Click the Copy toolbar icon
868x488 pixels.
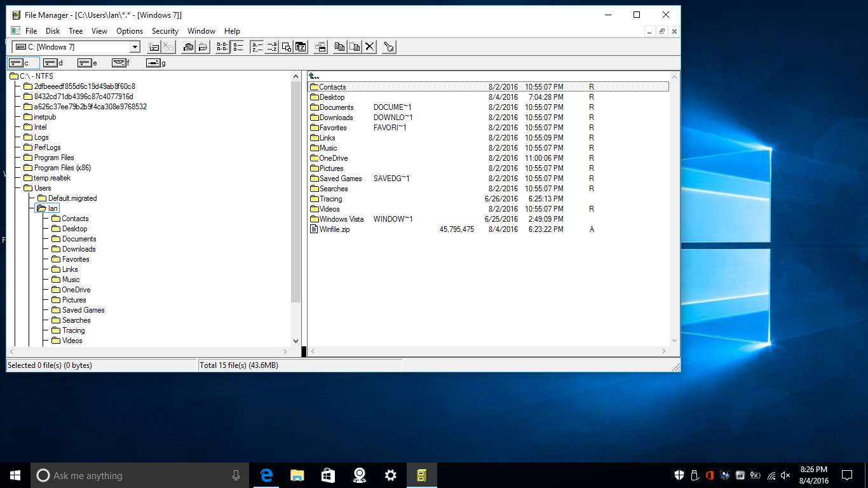pos(340,46)
